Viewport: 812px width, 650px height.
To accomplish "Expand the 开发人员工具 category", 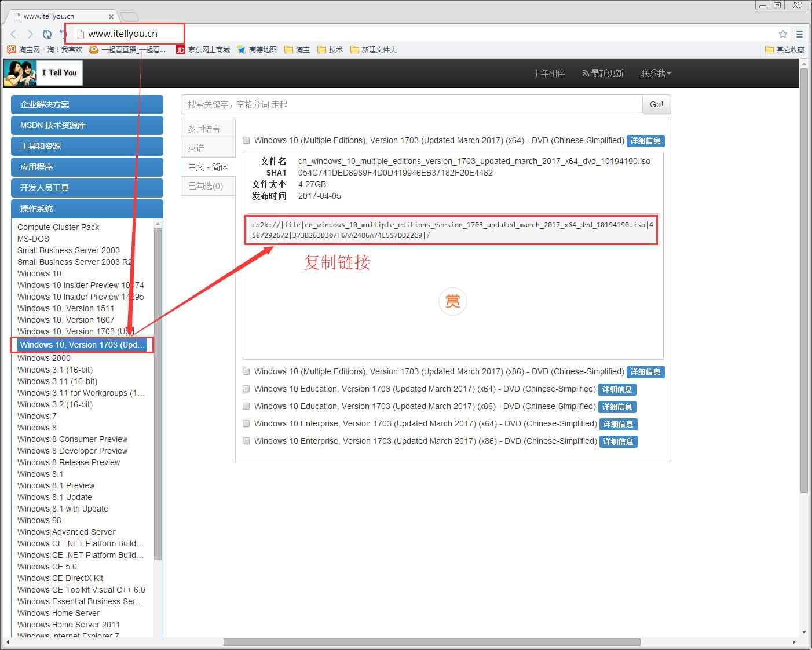I will pyautogui.click(x=87, y=188).
